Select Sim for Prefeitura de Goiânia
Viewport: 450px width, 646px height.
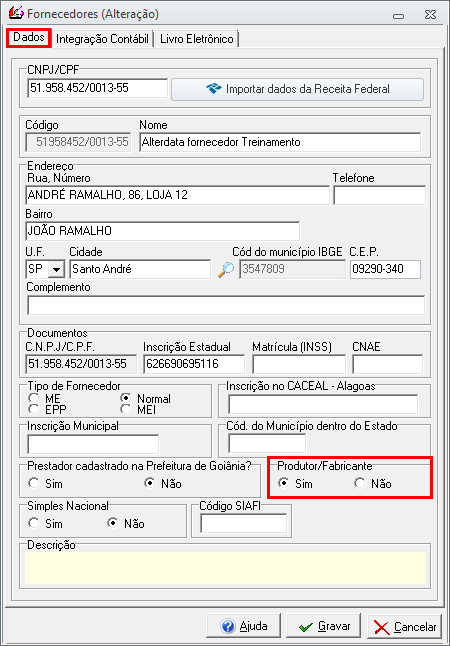(x=33, y=483)
